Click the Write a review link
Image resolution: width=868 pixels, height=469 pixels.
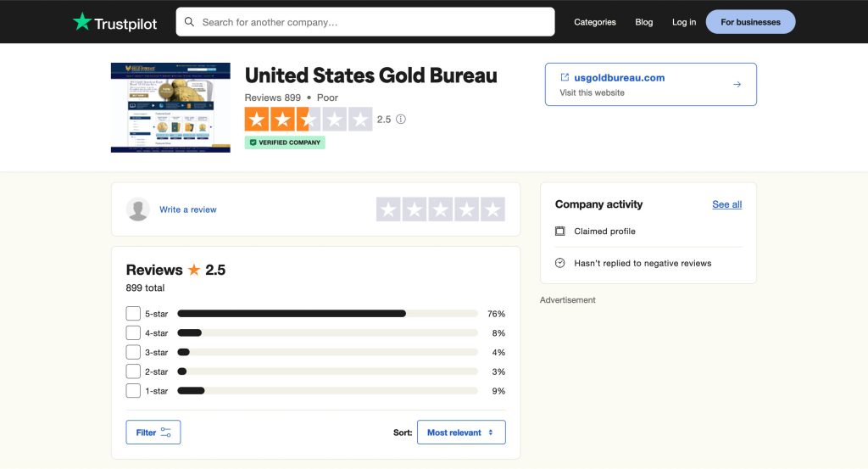coord(188,209)
